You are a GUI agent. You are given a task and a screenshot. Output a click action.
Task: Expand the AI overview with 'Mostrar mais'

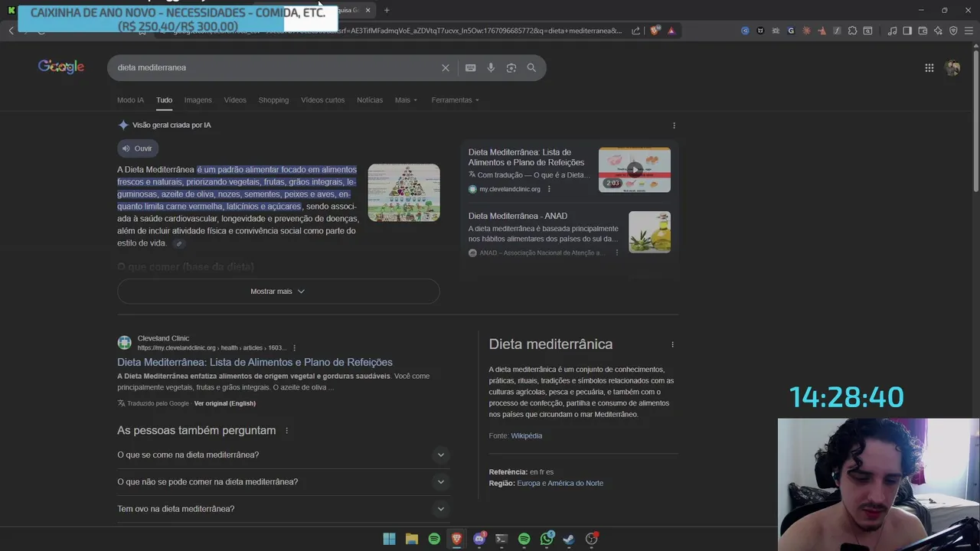coord(278,292)
